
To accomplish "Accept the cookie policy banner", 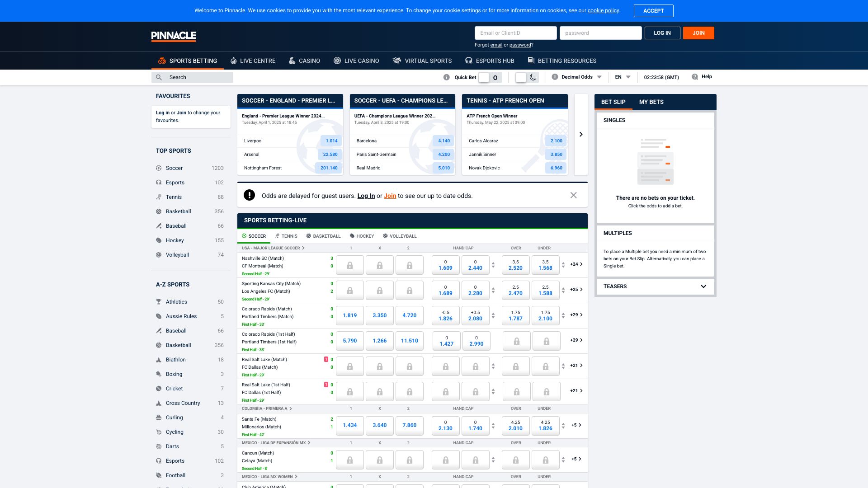I will 653,11.
